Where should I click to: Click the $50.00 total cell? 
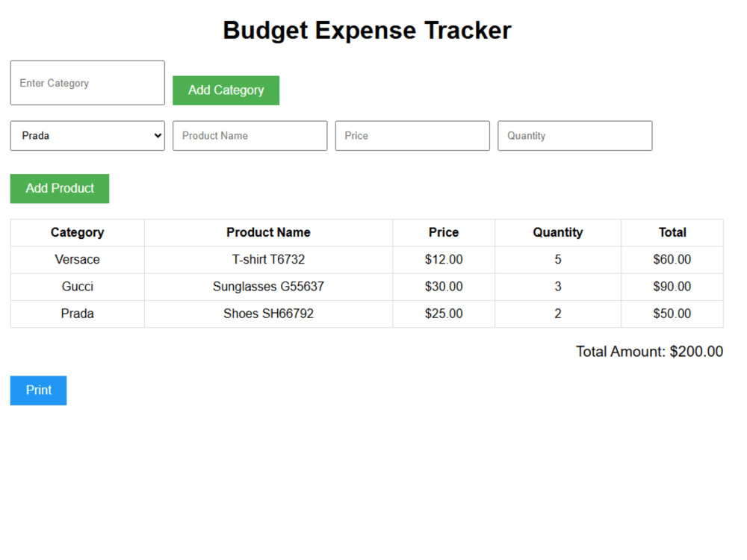672,314
